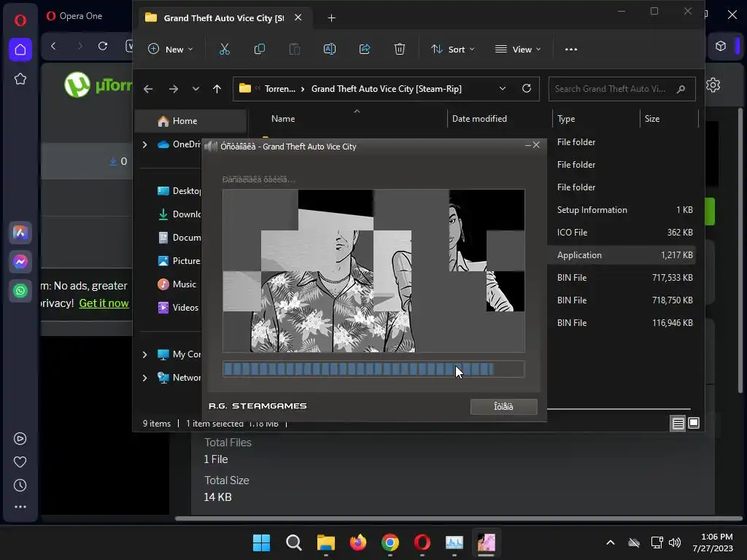The width and height of the screenshot is (747, 560).
Task: Click the browser horizontal scrollbar
Action: pos(460,518)
